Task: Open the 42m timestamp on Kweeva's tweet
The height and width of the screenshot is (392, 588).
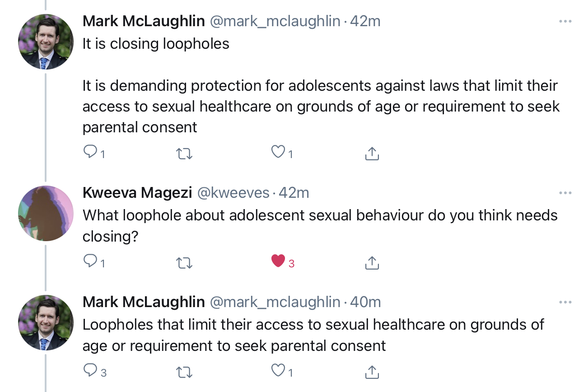Action: tap(294, 193)
